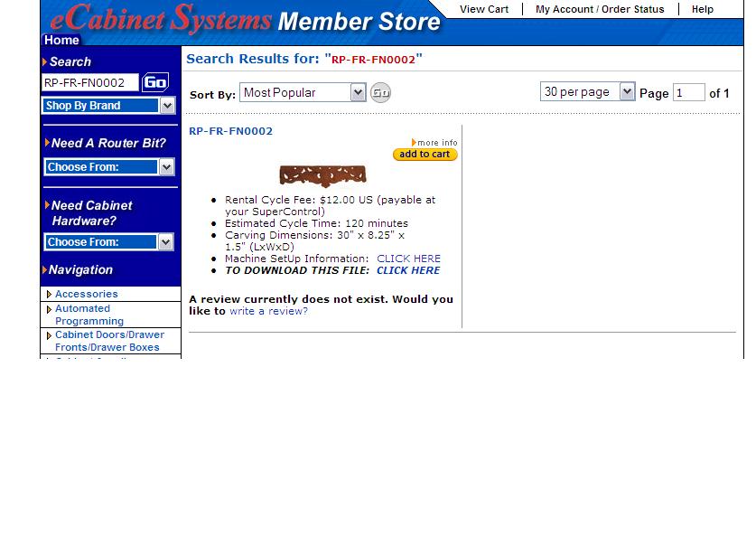Click the download file CLICK HERE link
Image resolution: width=756 pixels, height=546 pixels.
(x=408, y=270)
